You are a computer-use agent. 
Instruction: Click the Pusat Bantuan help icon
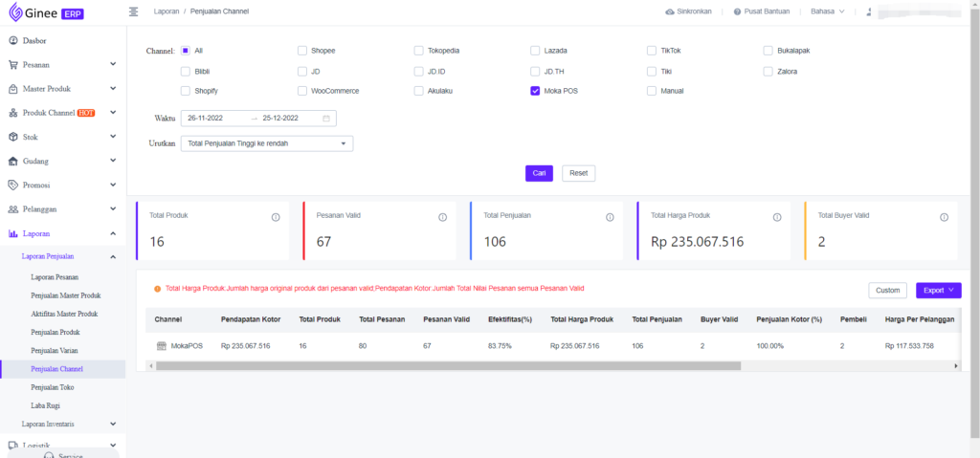pos(738,11)
